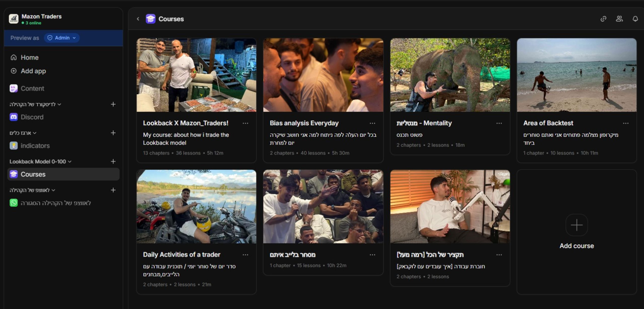
Task: Open three-dot menu on the workbook course card
Action: 499,255
